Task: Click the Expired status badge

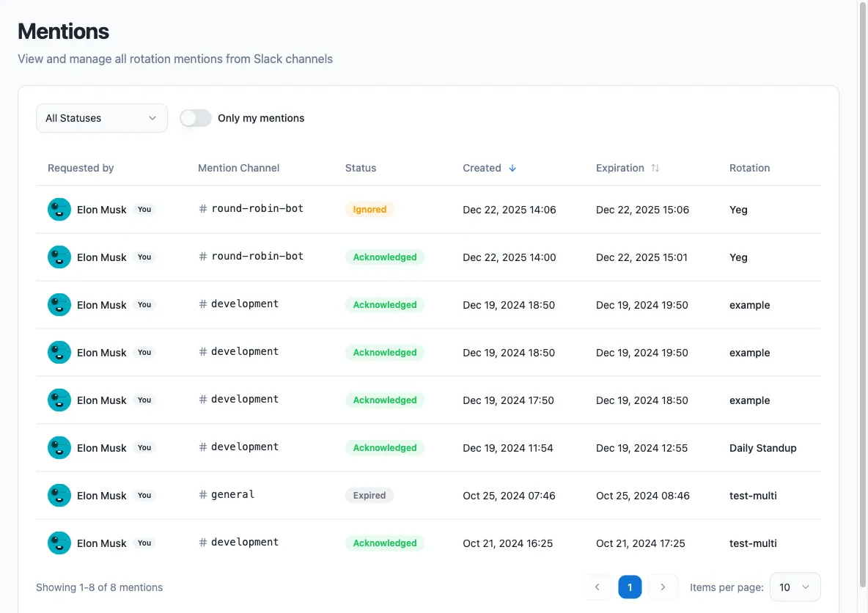Action: (369, 495)
